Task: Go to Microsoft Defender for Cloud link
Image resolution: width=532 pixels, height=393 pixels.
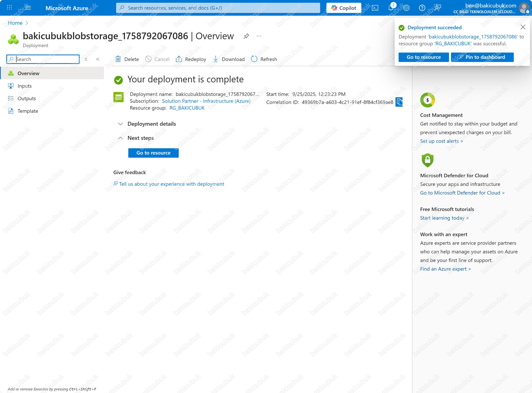Action: [462, 193]
